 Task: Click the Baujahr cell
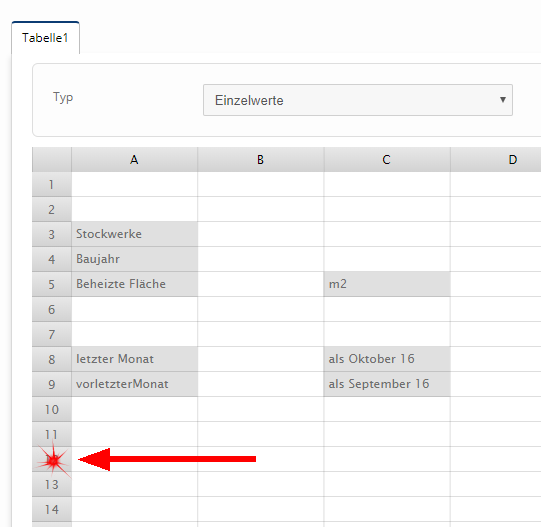(135, 259)
